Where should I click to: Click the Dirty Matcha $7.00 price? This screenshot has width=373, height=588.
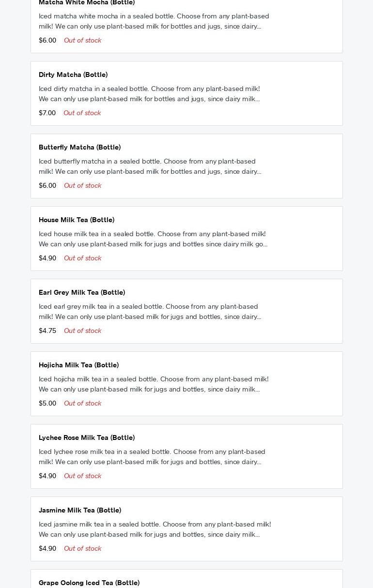coord(47,113)
